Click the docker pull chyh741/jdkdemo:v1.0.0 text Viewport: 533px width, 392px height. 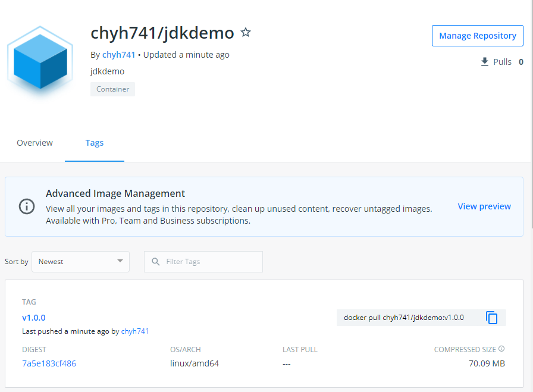click(404, 318)
